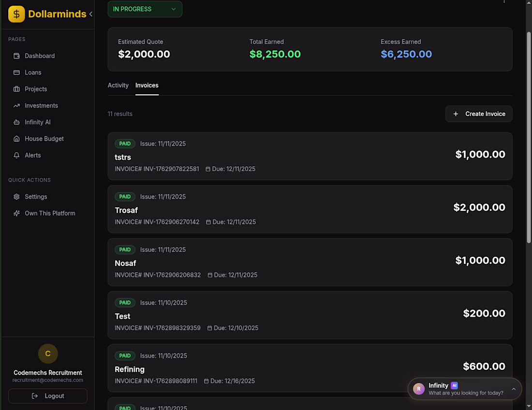Click the Settings gear icon
Viewport: 532px width, 410px height.
pos(16,197)
